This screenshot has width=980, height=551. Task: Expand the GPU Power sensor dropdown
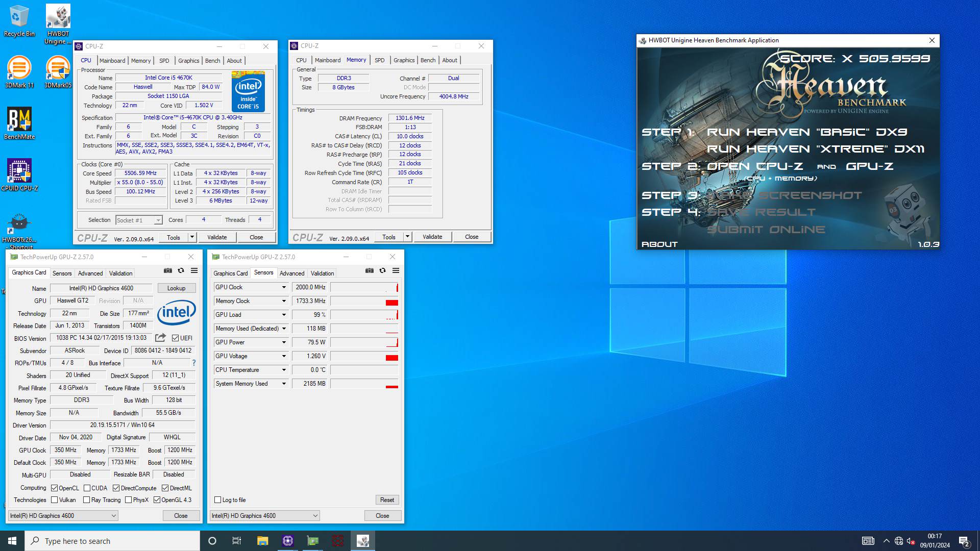click(284, 342)
